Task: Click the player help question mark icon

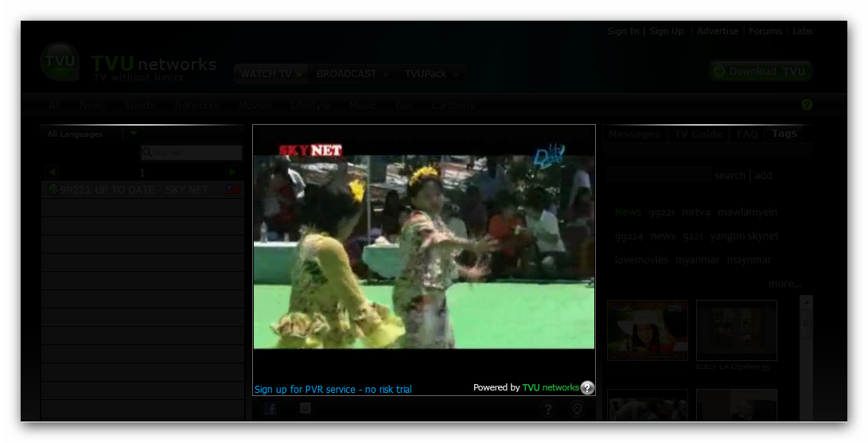Action: pyautogui.click(x=587, y=387)
